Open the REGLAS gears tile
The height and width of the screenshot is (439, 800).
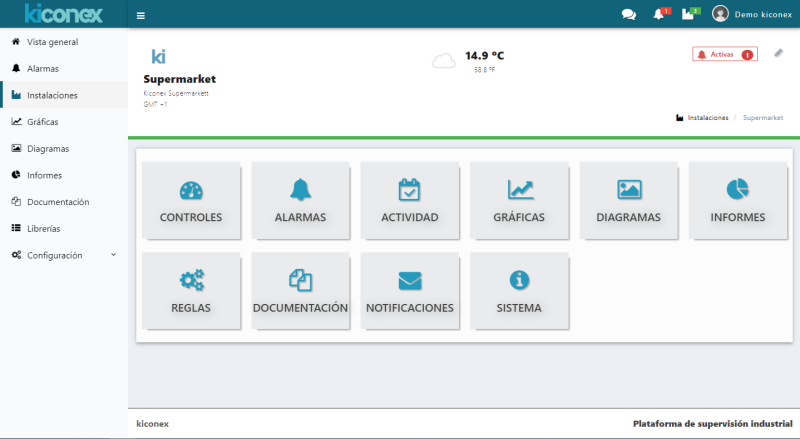coord(191,291)
